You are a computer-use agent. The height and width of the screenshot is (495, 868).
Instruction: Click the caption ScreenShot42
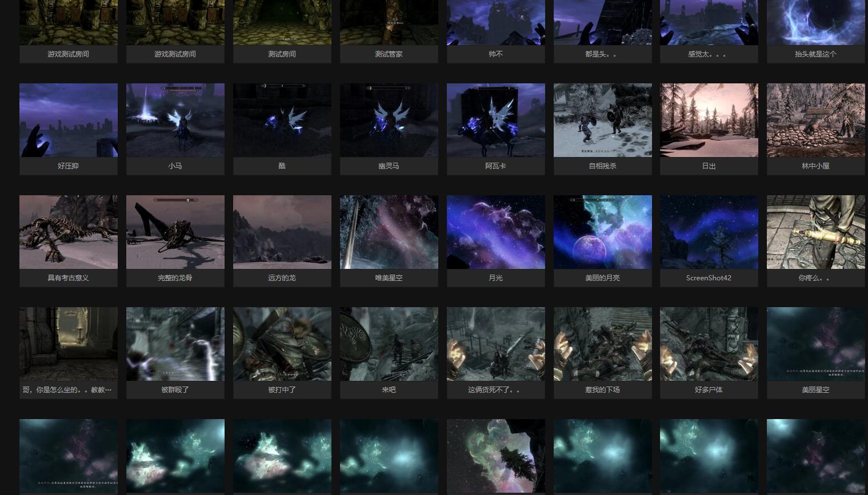(709, 278)
